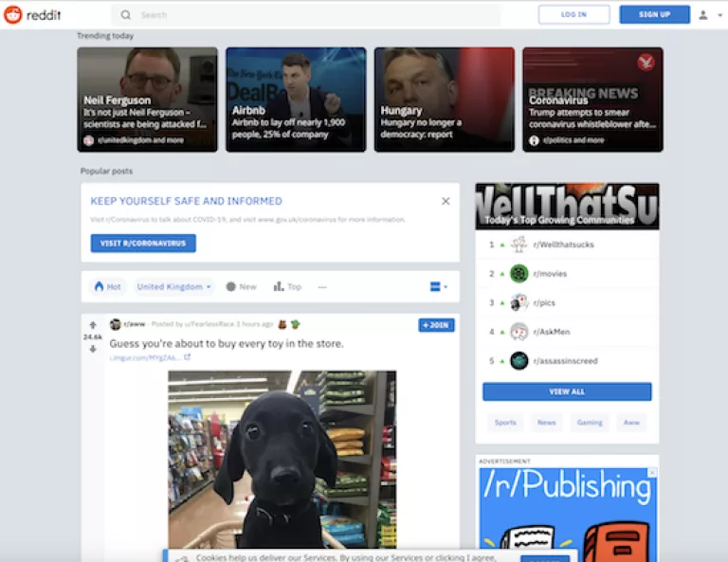The image size is (728, 562).
Task: Open the Neil Ferguson trending card
Action: pos(147,100)
